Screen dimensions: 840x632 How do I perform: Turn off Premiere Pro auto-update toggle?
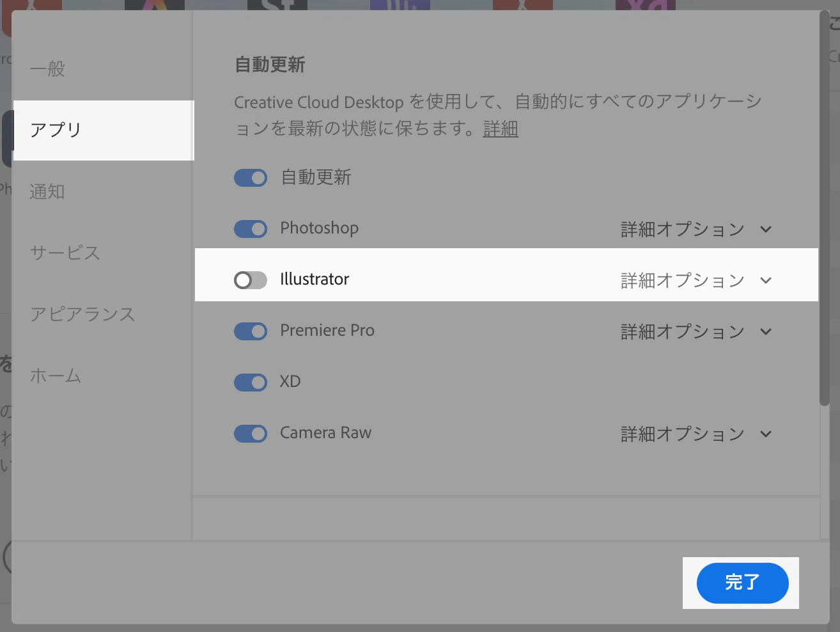(x=251, y=331)
